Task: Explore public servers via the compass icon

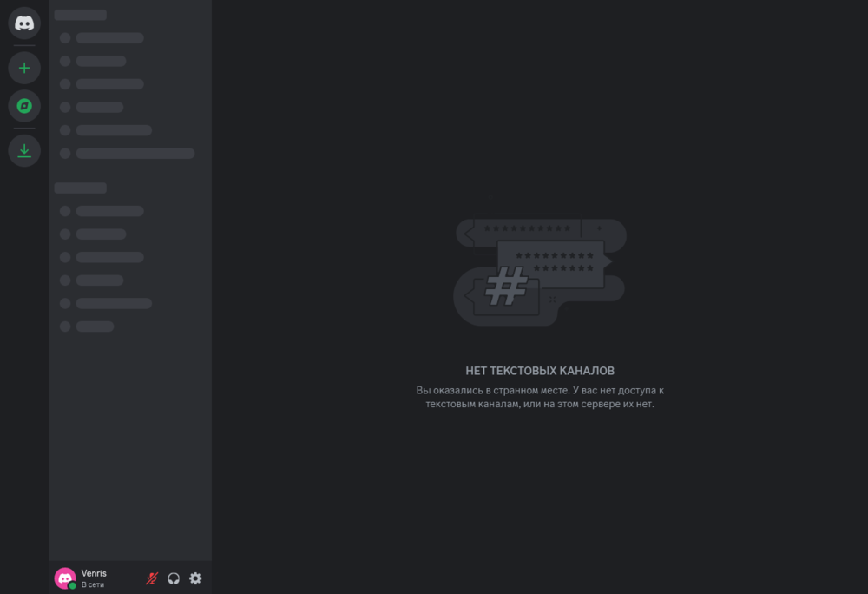Action: 24,106
